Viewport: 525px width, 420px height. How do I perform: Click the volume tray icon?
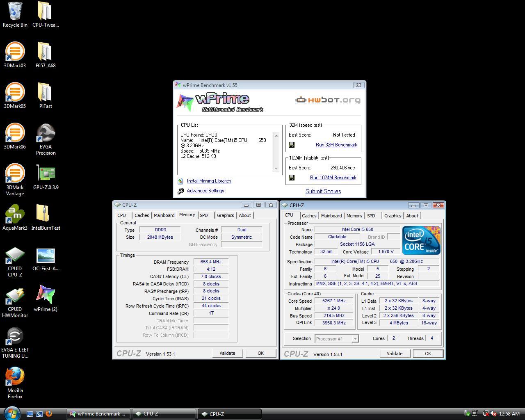(493, 414)
